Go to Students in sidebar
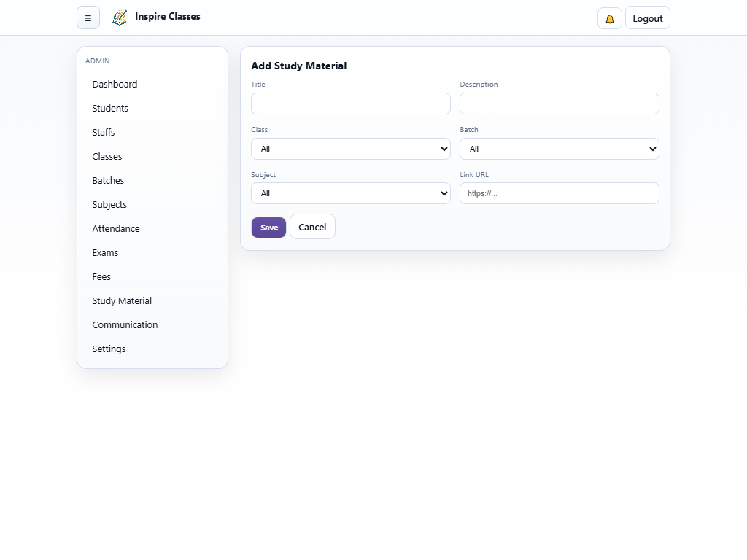The width and height of the screenshot is (747, 560). (x=110, y=109)
